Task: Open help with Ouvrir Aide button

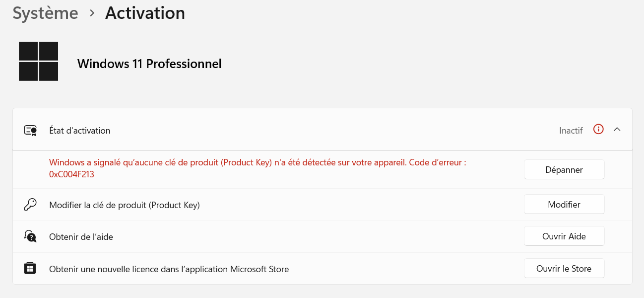Action: pyautogui.click(x=564, y=236)
